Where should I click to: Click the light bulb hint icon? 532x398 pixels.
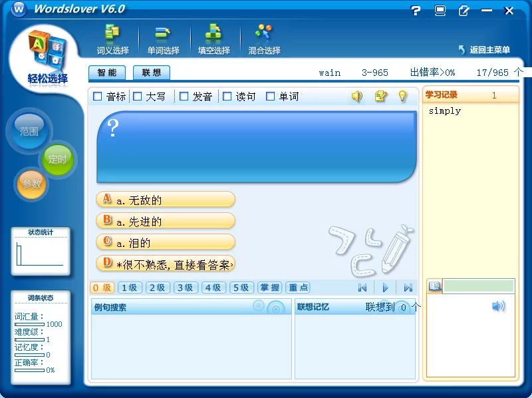click(x=402, y=96)
